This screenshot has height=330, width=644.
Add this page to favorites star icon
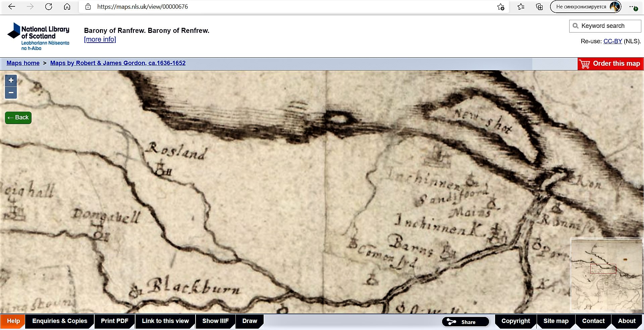point(500,7)
